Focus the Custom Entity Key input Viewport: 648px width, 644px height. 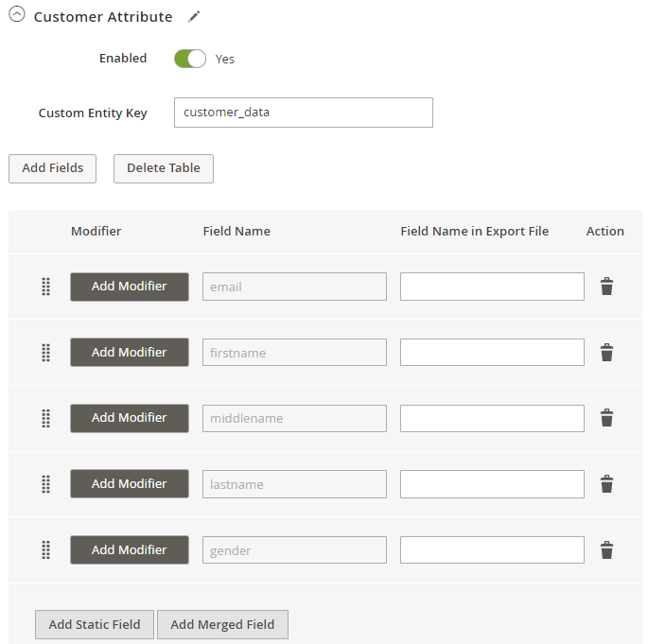[304, 113]
